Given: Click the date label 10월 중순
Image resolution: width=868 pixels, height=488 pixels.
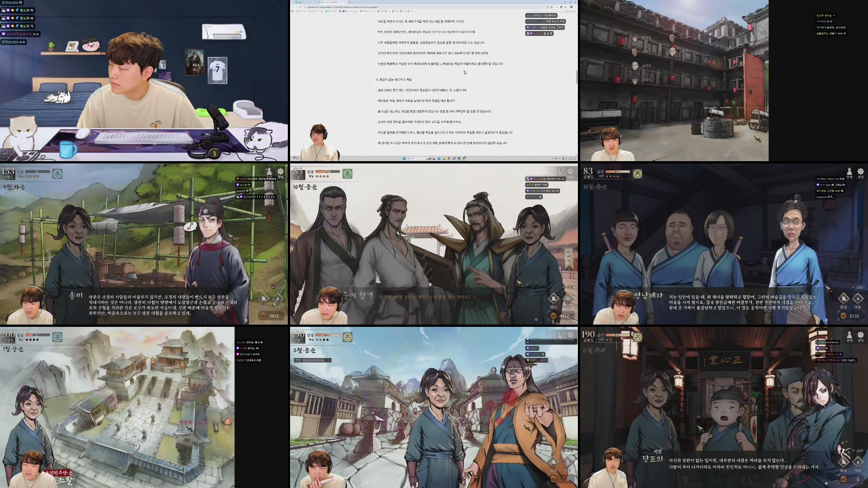Looking at the screenshot, I should click(x=305, y=187).
